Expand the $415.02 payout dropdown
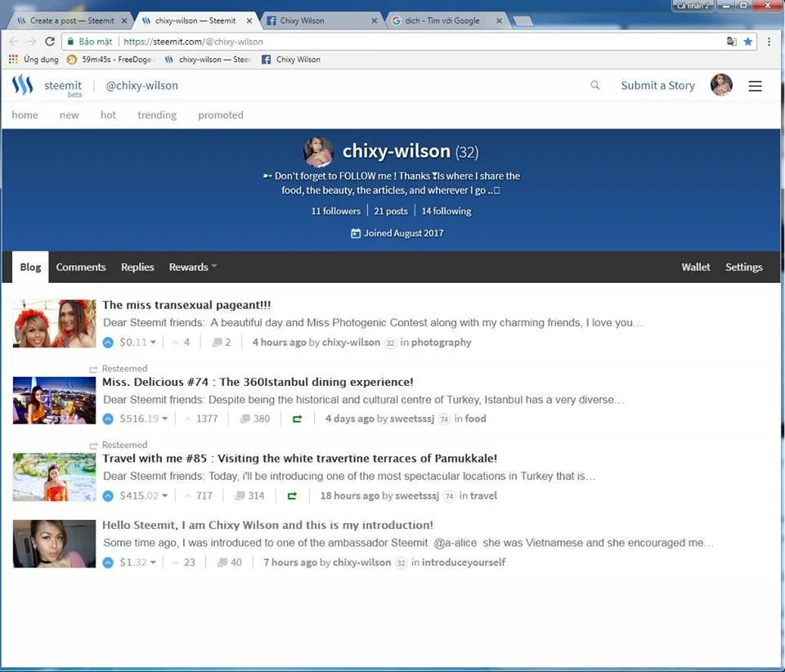 [x=164, y=496]
